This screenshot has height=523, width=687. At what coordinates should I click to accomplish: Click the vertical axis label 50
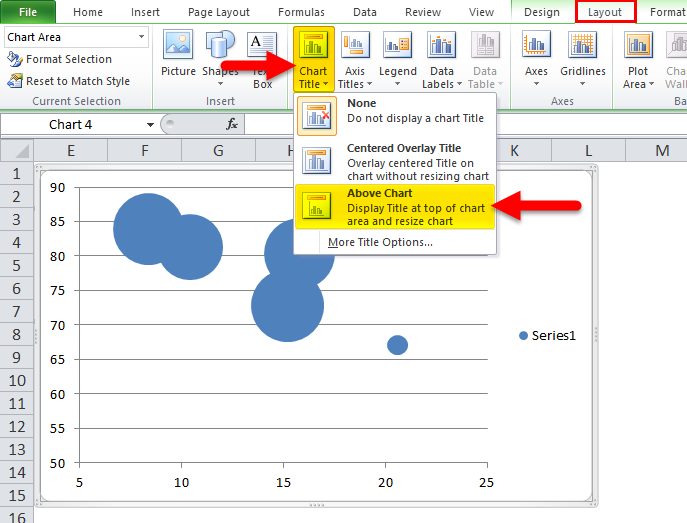point(57,463)
